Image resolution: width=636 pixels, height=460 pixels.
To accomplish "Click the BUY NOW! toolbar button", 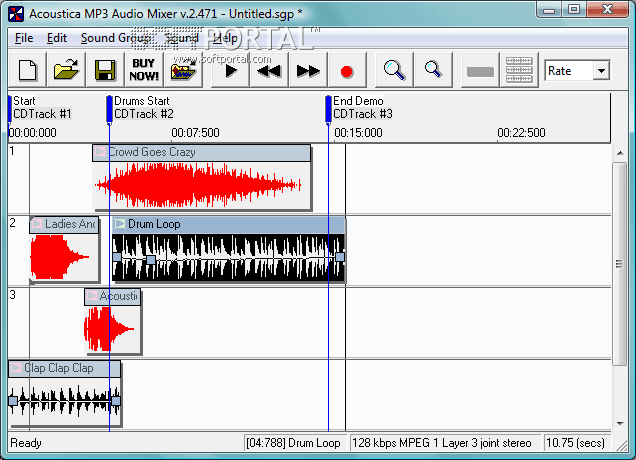I will coord(144,70).
